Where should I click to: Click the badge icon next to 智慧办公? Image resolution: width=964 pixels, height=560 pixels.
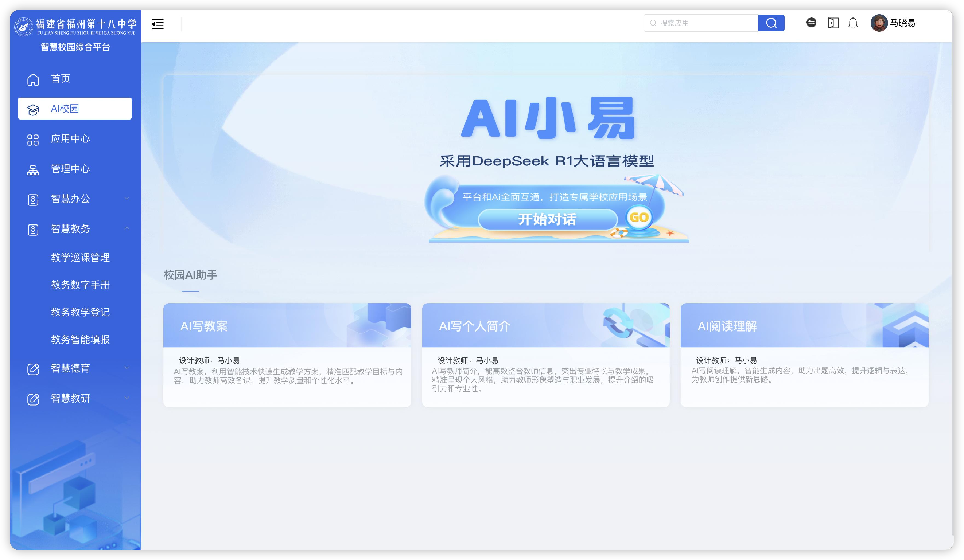click(33, 199)
